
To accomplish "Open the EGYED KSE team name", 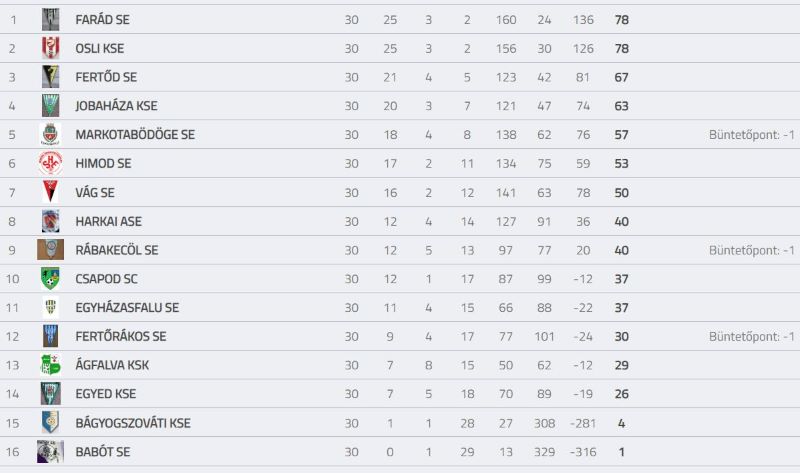I will 106,394.
